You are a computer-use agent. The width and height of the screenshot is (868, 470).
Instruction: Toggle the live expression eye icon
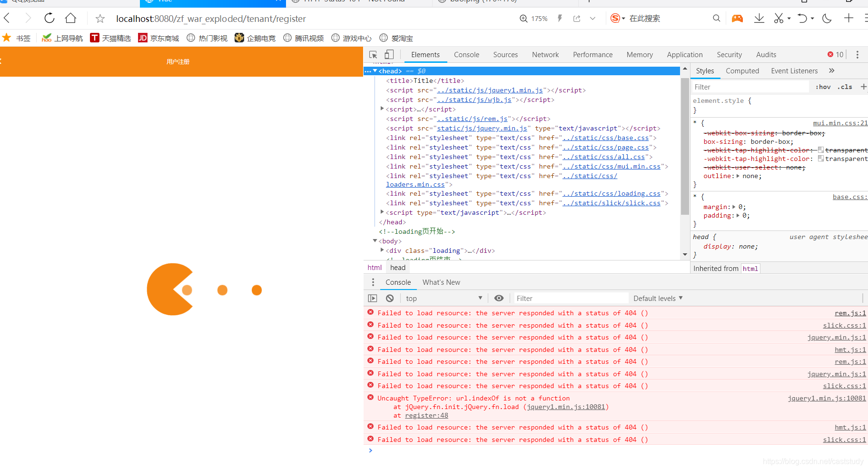pos(499,298)
